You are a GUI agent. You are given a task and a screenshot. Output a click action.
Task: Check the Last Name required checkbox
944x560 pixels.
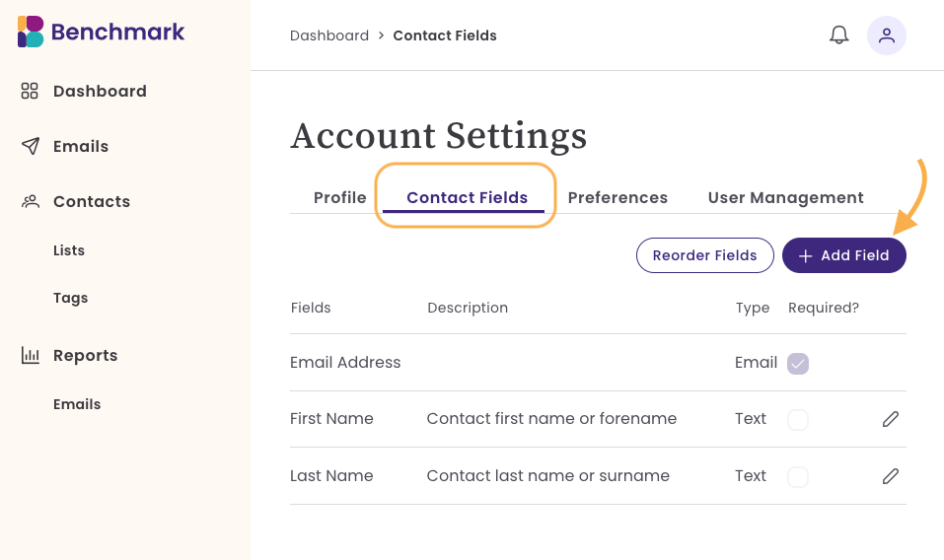point(798,477)
